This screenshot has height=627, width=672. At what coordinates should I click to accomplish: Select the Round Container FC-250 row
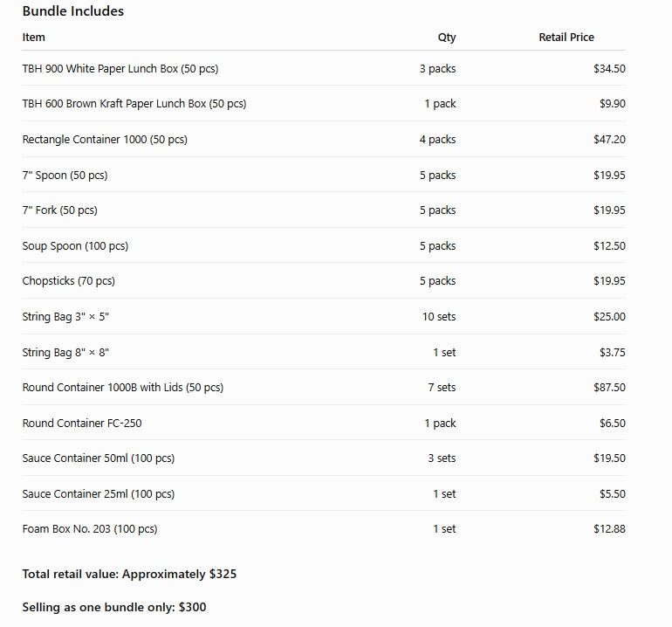[x=324, y=423]
